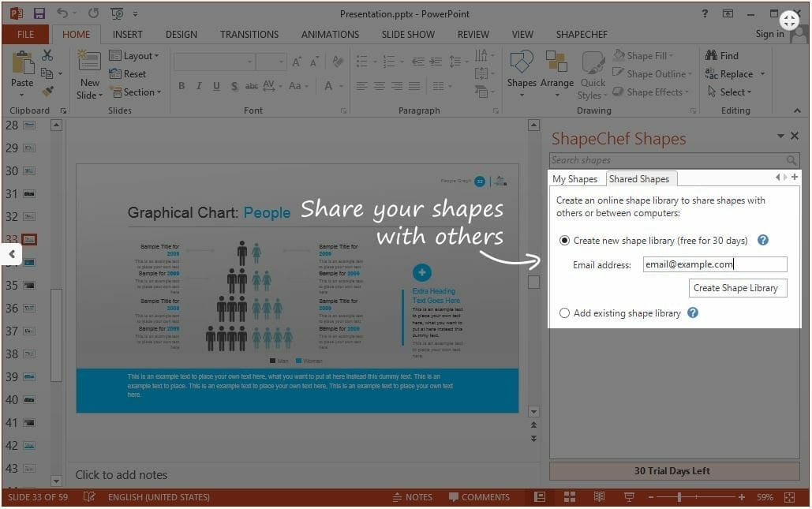Click the Paste icon in Clipboard group
This screenshot has width=812, height=509.
22,64
